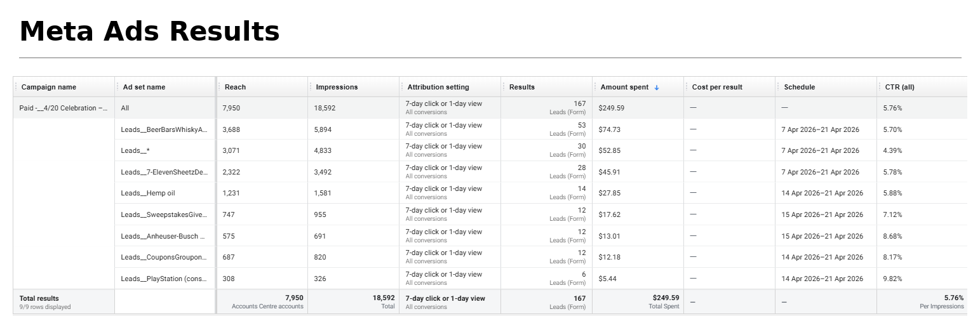
Task: Click impressions value 4,833
Action: coord(323,150)
